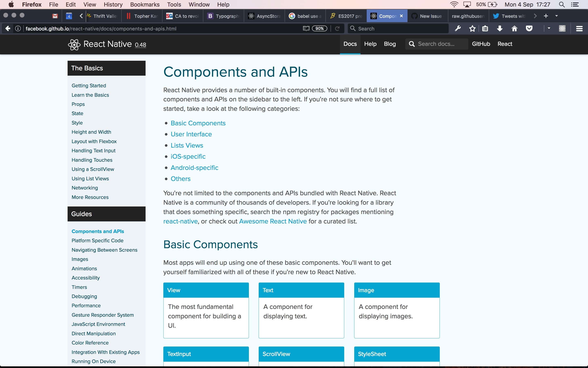Open the downloads panel
The height and width of the screenshot is (368, 588).
coord(500,28)
